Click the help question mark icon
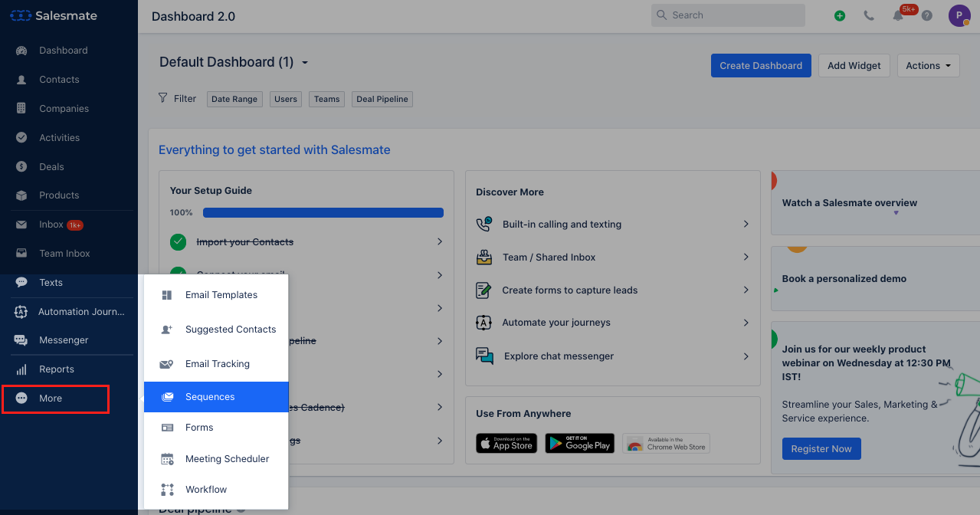 tap(927, 15)
